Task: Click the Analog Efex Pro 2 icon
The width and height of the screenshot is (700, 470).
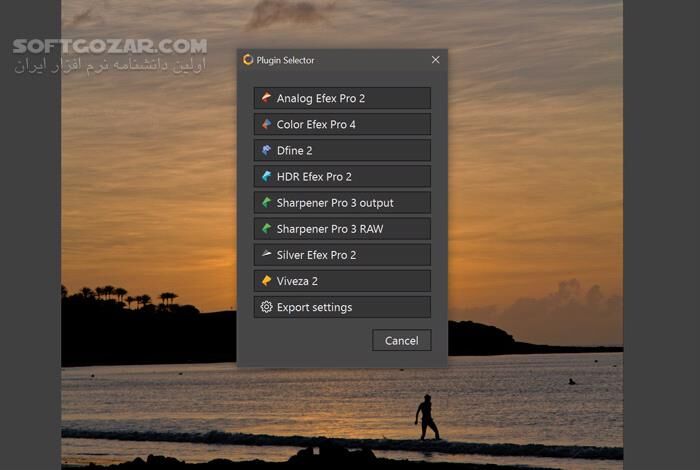Action: [x=266, y=98]
